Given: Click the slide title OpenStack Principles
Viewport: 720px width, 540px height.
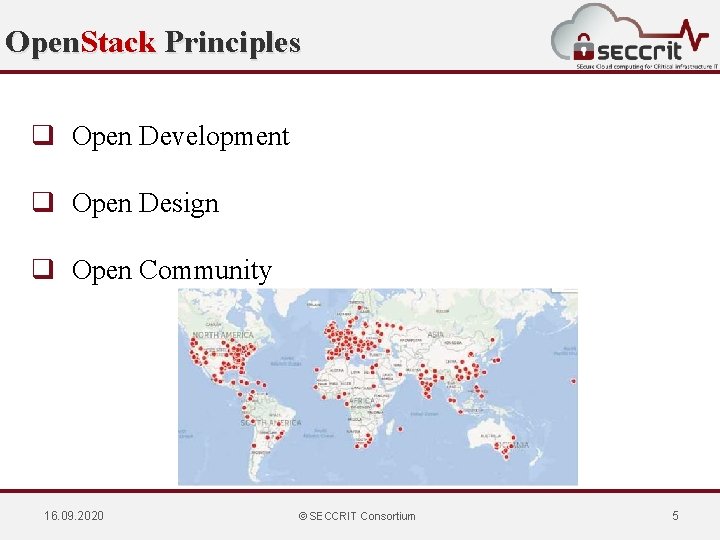Looking at the screenshot, I should click(x=153, y=42).
